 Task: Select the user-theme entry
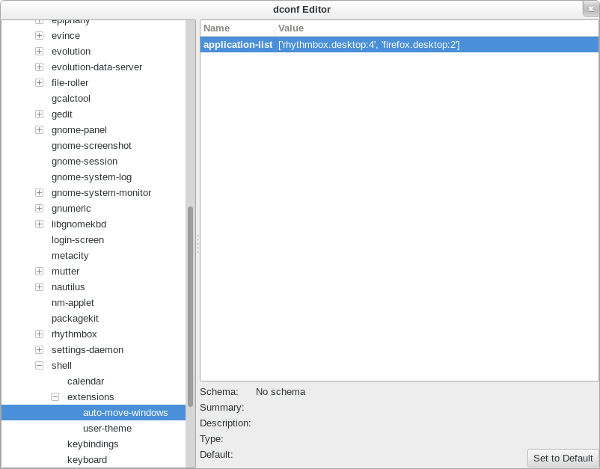(x=107, y=428)
